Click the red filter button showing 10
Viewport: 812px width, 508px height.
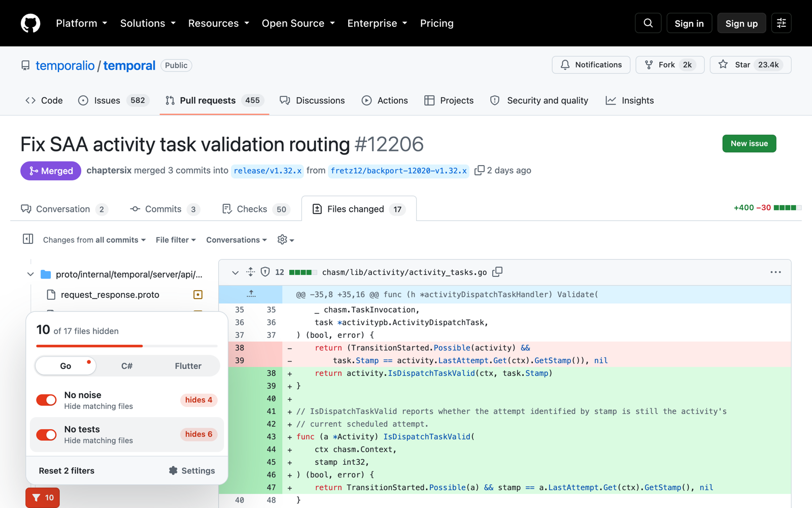tap(43, 498)
